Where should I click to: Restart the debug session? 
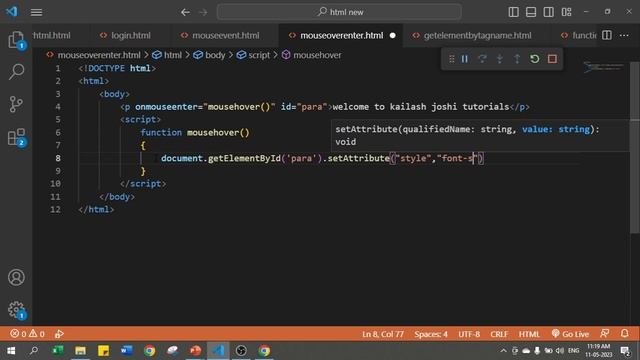point(535,59)
